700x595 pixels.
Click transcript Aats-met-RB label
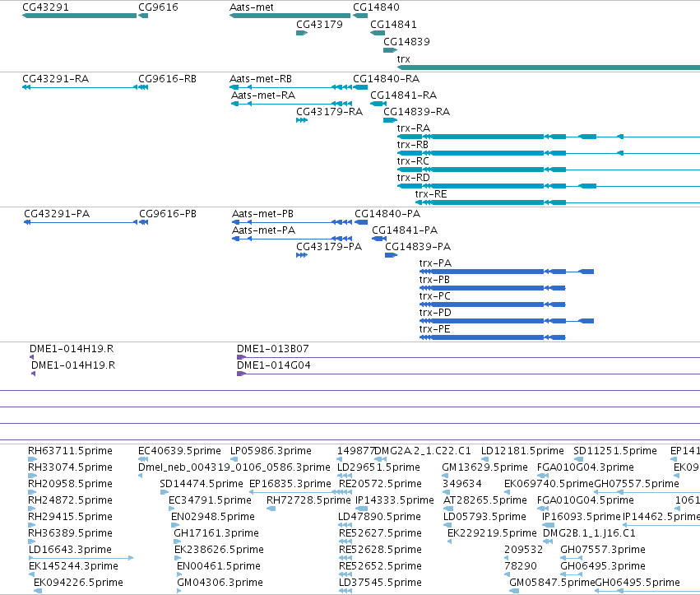[260, 79]
